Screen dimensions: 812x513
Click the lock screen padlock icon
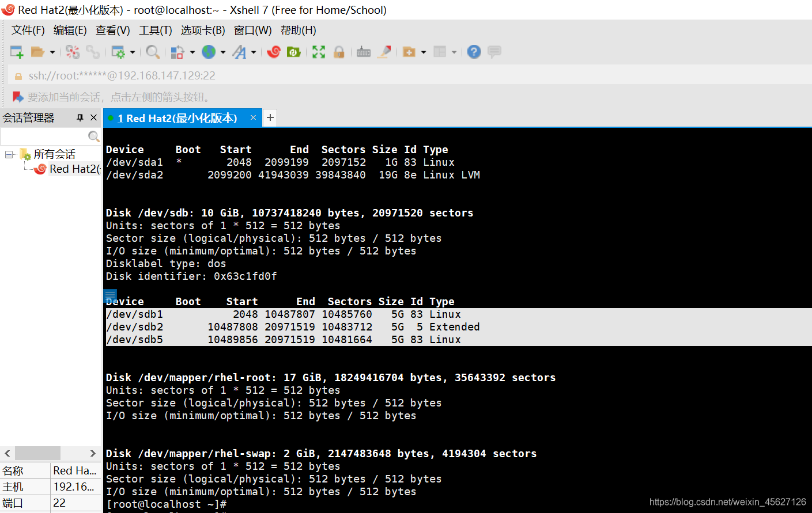(x=339, y=52)
